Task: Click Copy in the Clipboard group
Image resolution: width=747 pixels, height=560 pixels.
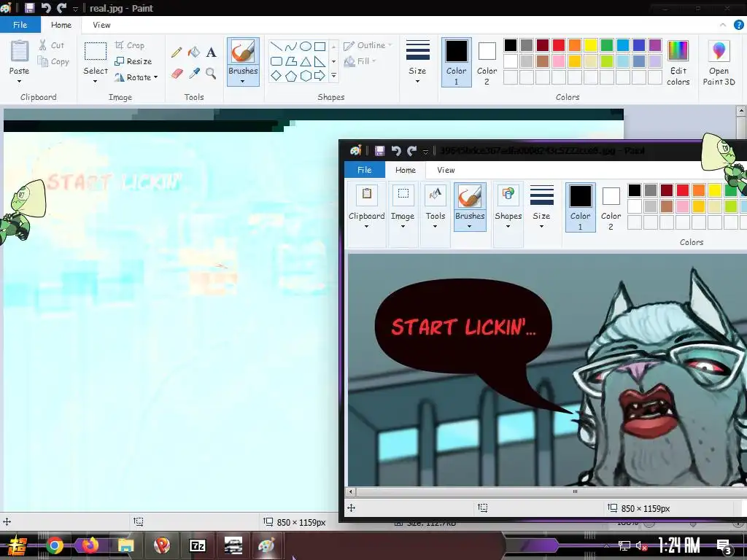Action: tap(53, 61)
